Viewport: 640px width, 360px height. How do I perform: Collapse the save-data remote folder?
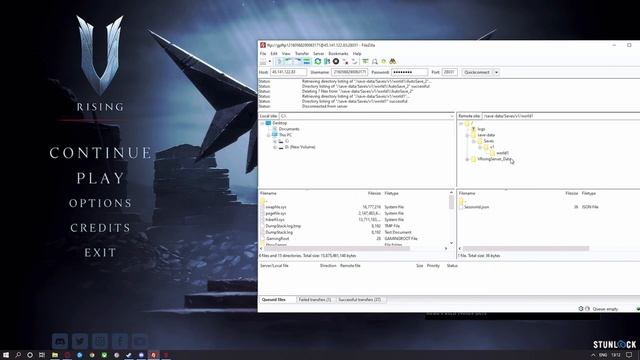[x=467, y=135]
